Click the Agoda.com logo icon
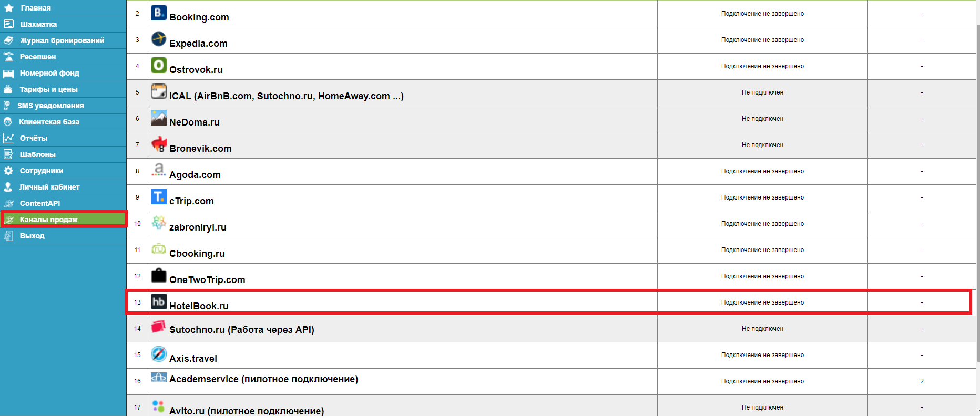980x418 pixels. 159,169
